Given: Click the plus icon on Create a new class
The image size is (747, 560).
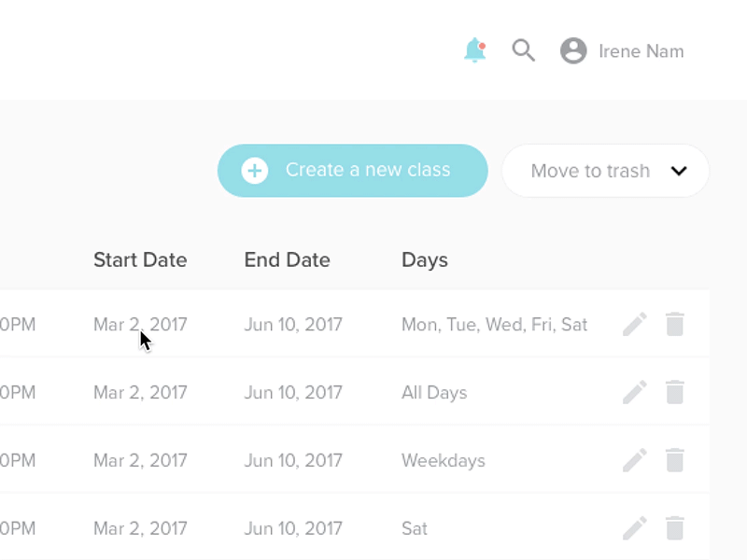Looking at the screenshot, I should click(x=255, y=171).
